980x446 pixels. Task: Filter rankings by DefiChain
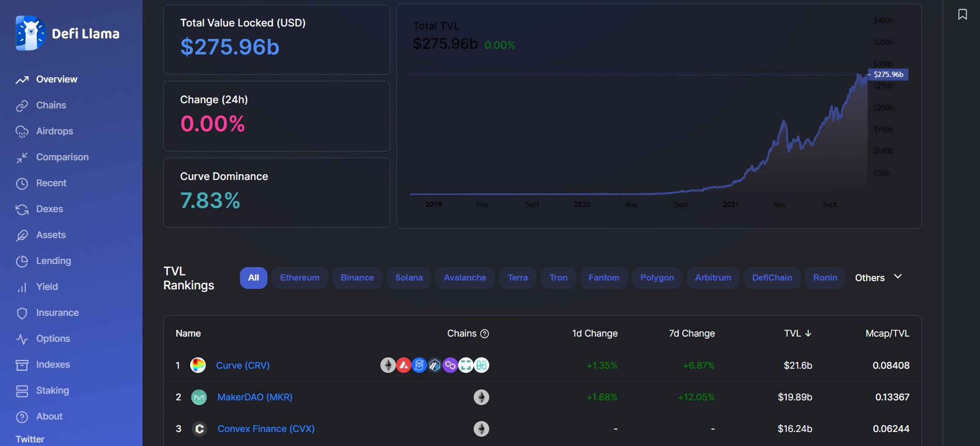pos(772,277)
